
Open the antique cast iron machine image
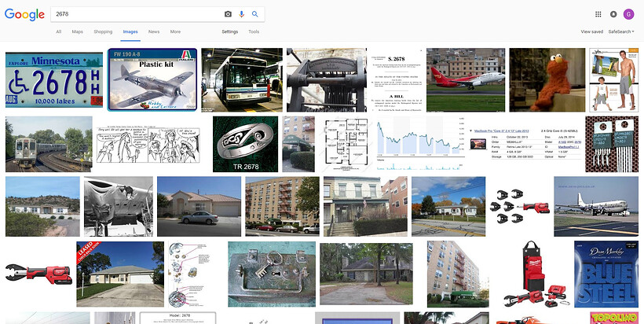(x=327, y=79)
